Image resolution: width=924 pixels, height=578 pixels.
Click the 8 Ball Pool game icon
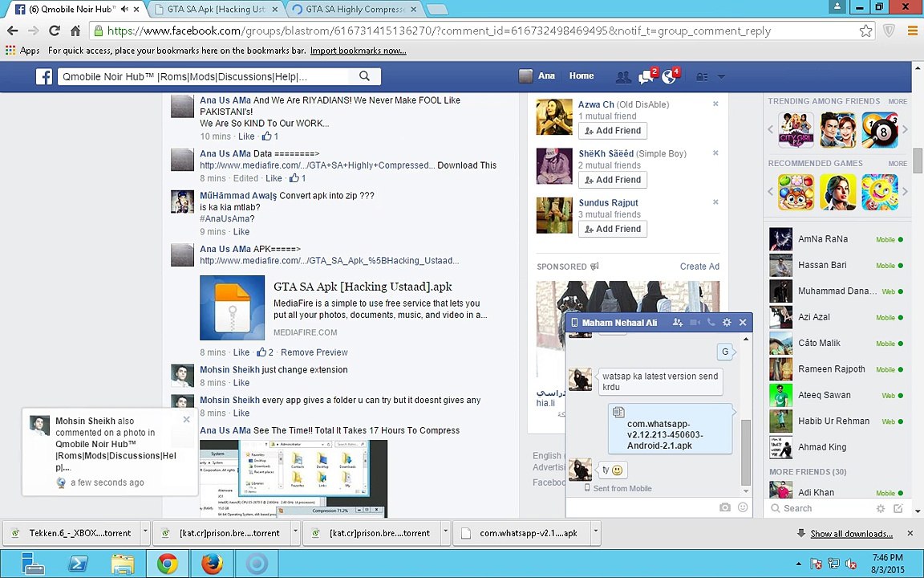(880, 130)
